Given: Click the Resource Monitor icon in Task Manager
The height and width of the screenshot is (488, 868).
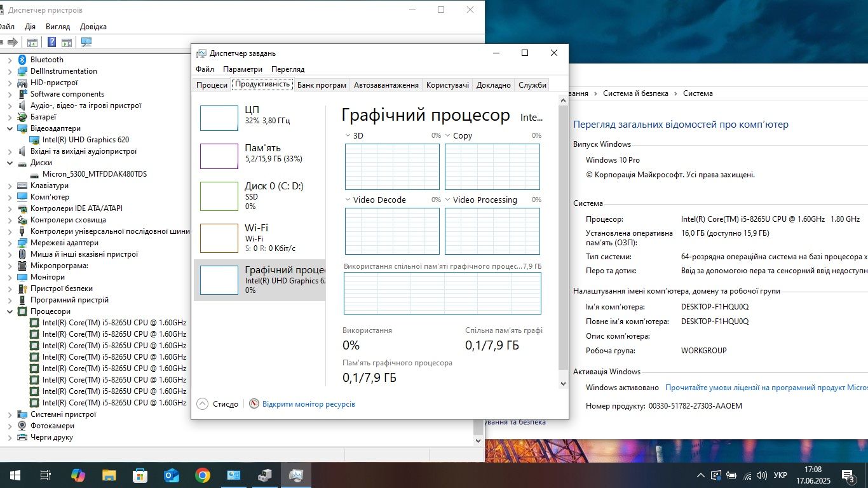Looking at the screenshot, I should point(254,404).
